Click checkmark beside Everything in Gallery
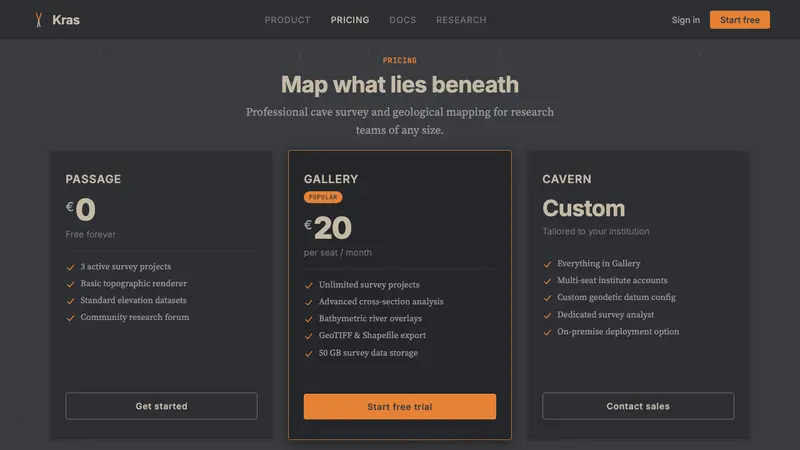The width and height of the screenshot is (800, 450). tap(547, 264)
